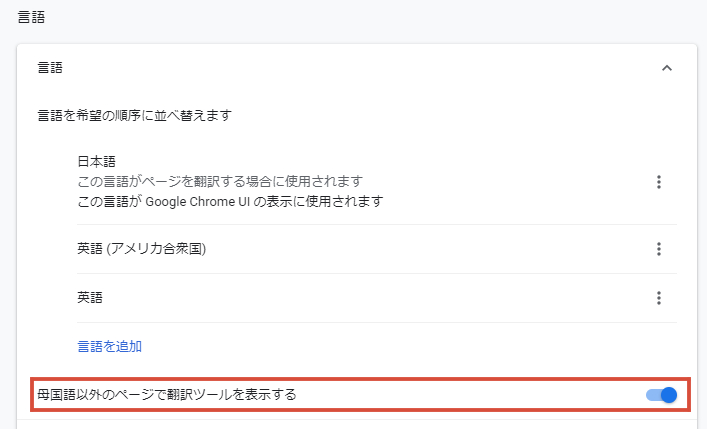Open the three-dot menu for 日本語
Screen dimensions: 707x429
pyautogui.click(x=659, y=182)
